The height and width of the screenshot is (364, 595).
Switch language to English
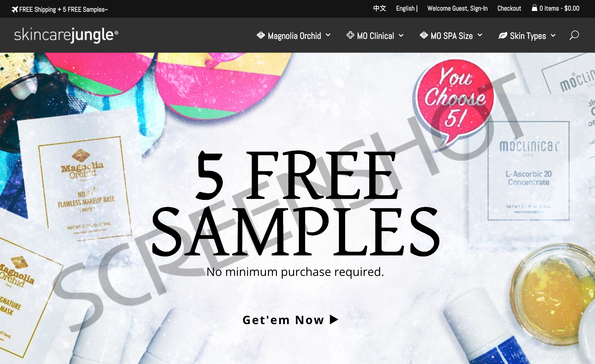[405, 9]
